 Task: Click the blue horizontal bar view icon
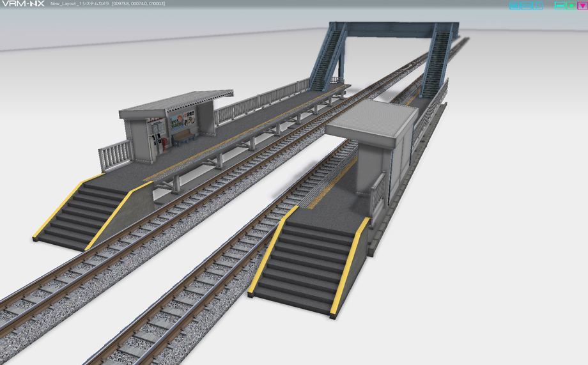527,6
